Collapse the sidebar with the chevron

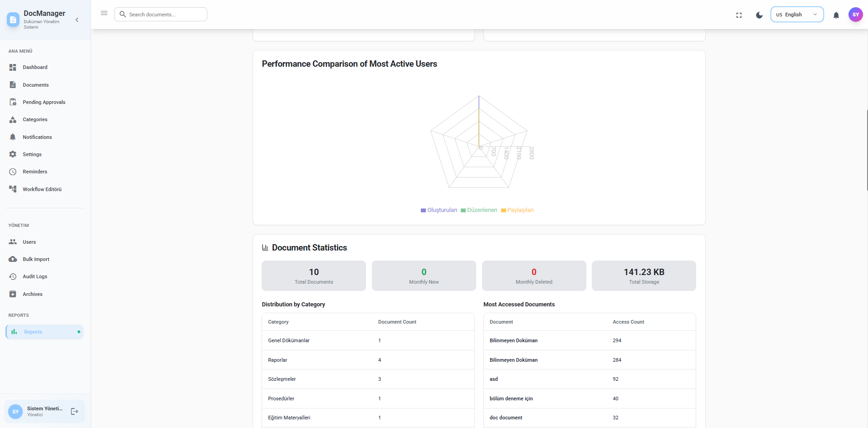77,20
